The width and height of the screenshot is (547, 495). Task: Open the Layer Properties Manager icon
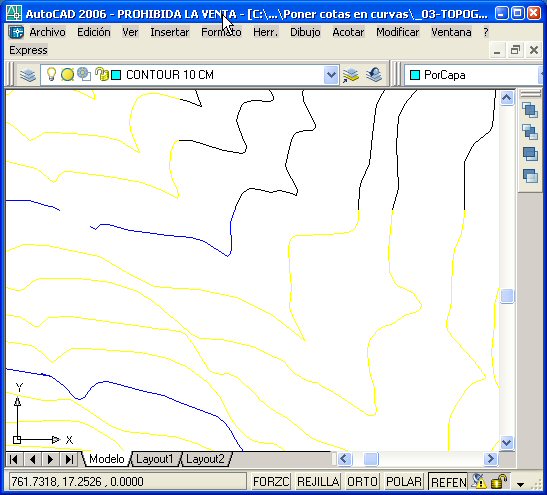[28, 75]
